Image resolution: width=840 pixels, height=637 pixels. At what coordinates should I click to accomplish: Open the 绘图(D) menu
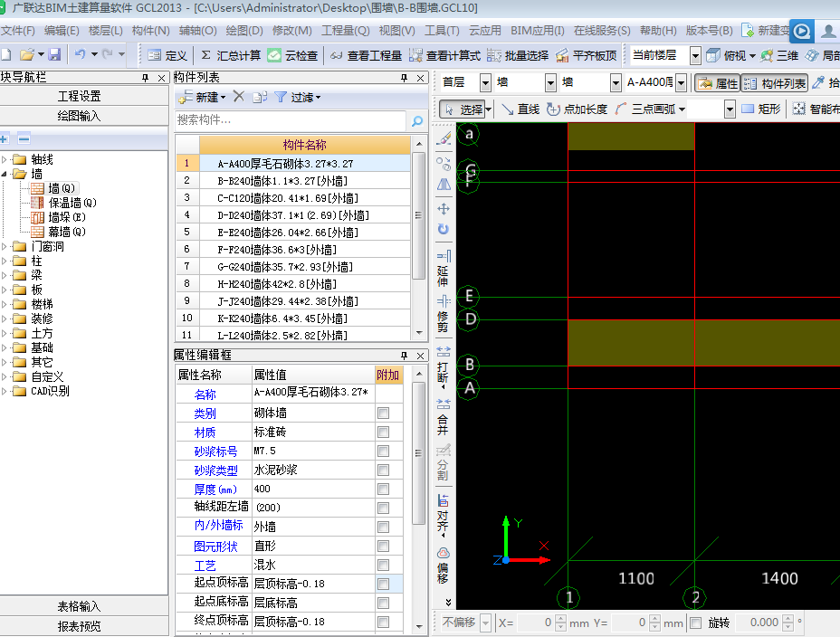click(244, 31)
